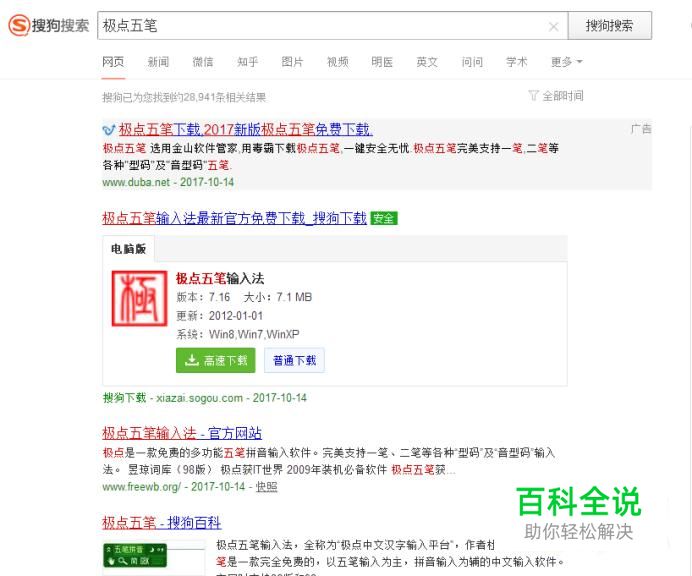The width and height of the screenshot is (692, 576).
Task: Click the 系统：Win8,Win7,WinXP text
Action: [x=237, y=334]
